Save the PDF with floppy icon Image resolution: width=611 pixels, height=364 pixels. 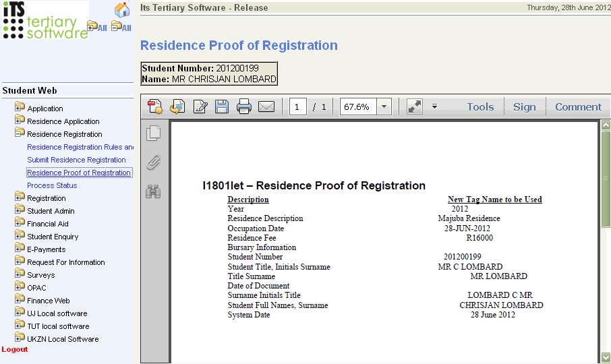click(x=222, y=107)
